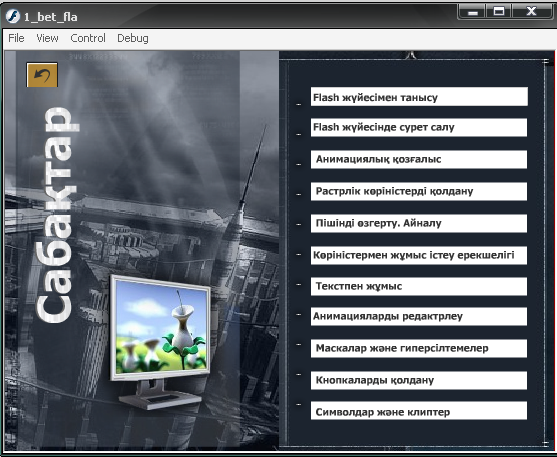Open lesson 'Flash жүйесінде сурет салу'

419,127
